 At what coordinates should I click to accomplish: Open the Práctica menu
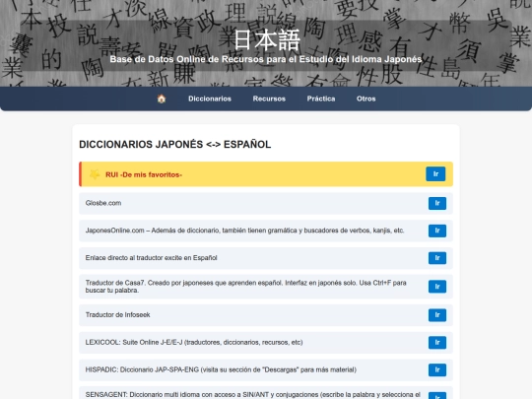[321, 99]
